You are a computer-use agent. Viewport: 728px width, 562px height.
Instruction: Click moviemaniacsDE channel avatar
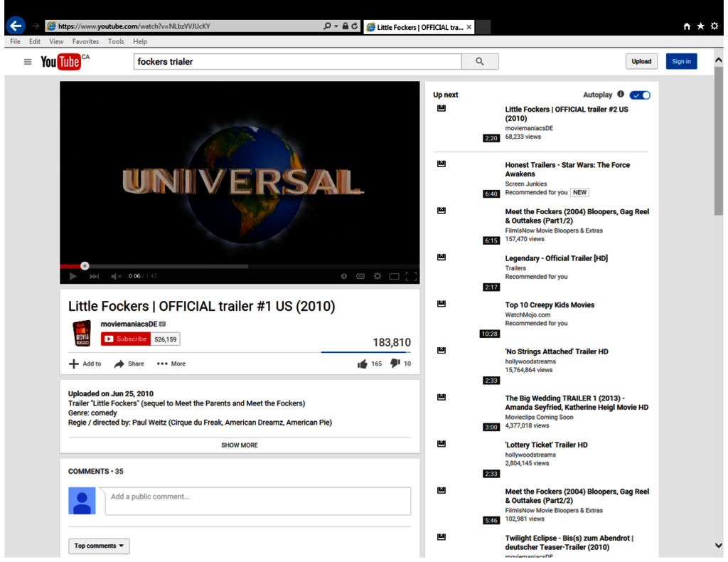[82, 334]
